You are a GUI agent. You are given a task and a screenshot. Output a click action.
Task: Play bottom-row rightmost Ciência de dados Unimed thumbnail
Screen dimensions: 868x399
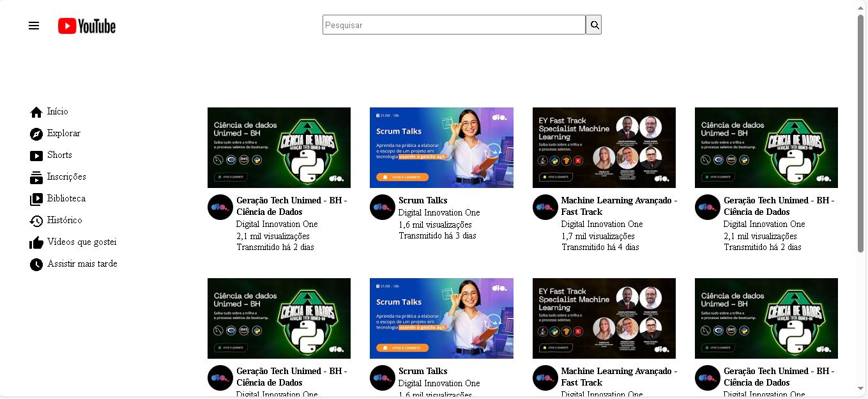(766, 318)
